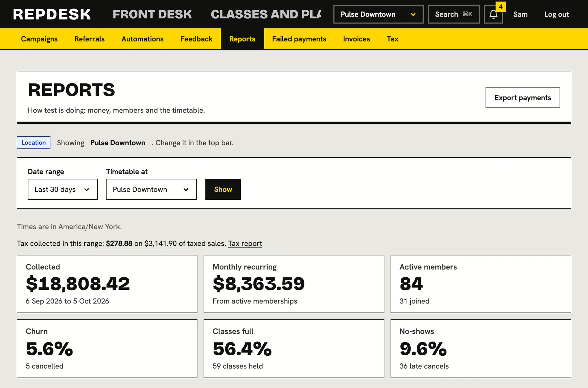Expand the Timetable at dropdown

pos(151,189)
